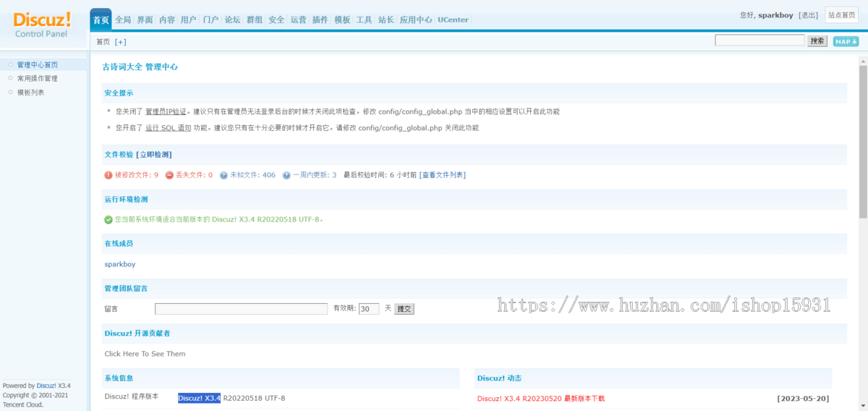Click the sparkboy online member link
Image resolution: width=868 pixels, height=411 pixels.
(x=119, y=264)
